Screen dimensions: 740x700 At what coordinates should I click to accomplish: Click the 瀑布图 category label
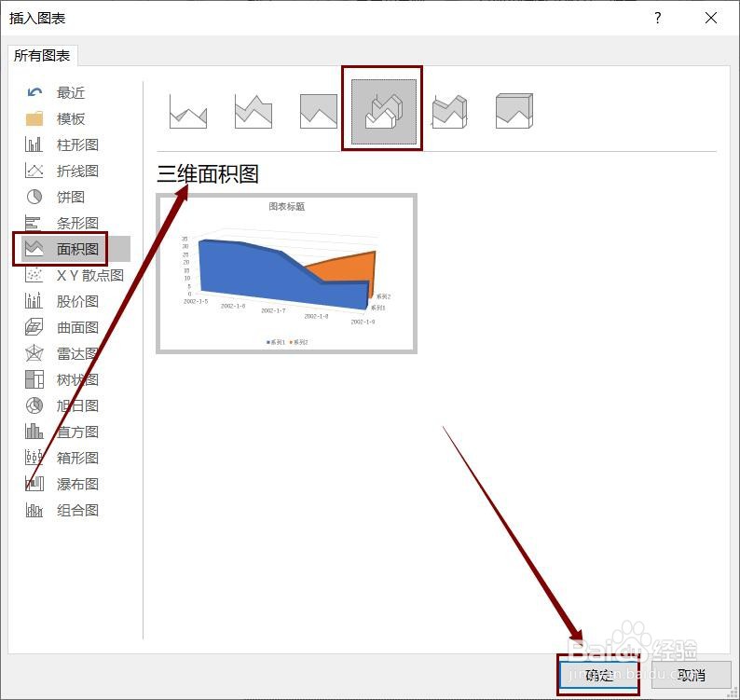[x=77, y=484]
